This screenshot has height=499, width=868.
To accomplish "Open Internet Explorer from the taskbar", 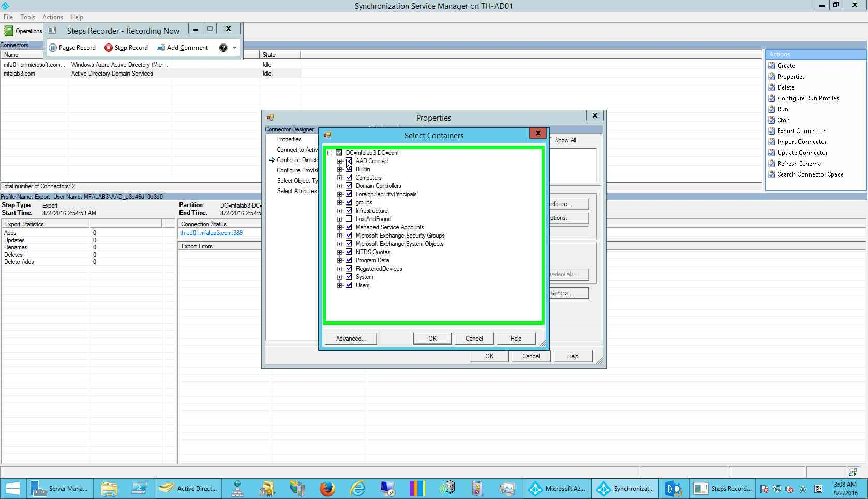I will pyautogui.click(x=357, y=488).
